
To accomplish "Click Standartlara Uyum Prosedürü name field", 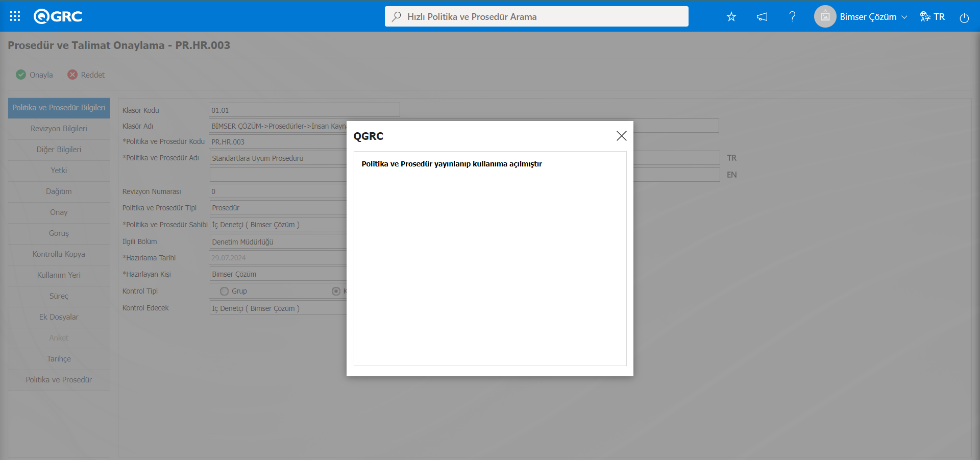I will [278, 158].
